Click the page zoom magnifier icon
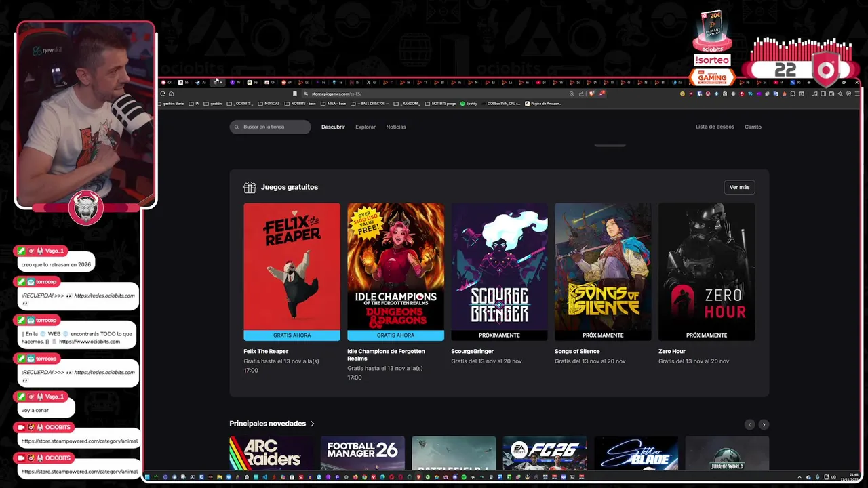This screenshot has width=868, height=488. pyautogui.click(x=572, y=94)
